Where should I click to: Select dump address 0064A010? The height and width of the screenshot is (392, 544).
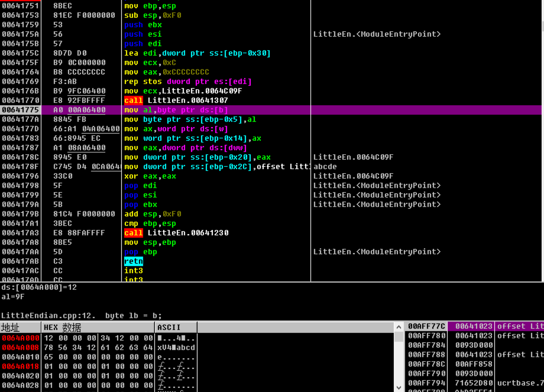tap(21, 357)
